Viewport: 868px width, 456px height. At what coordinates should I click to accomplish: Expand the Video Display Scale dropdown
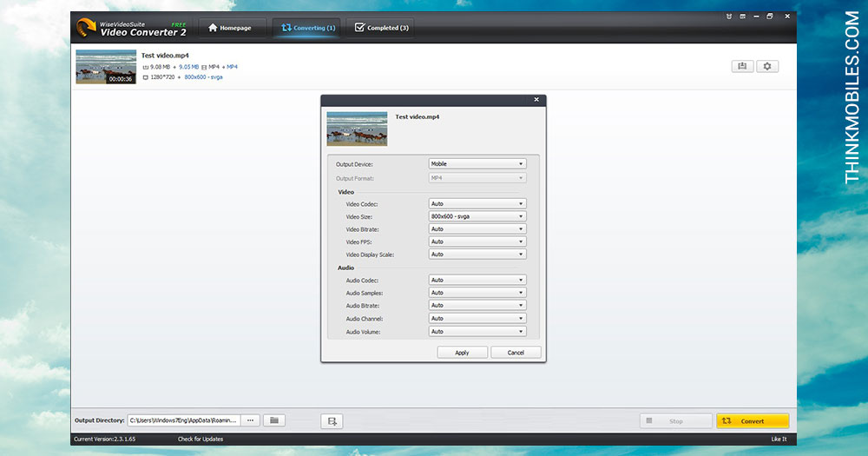point(477,254)
